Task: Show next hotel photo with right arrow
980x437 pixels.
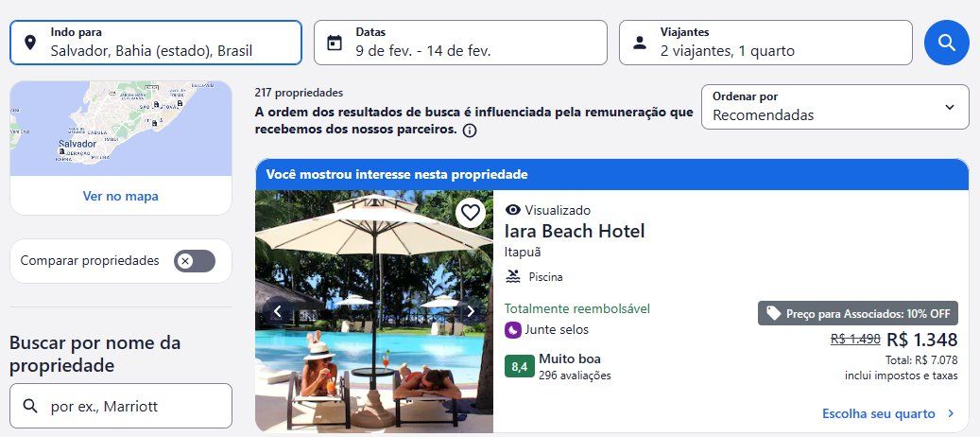Action: click(x=471, y=311)
